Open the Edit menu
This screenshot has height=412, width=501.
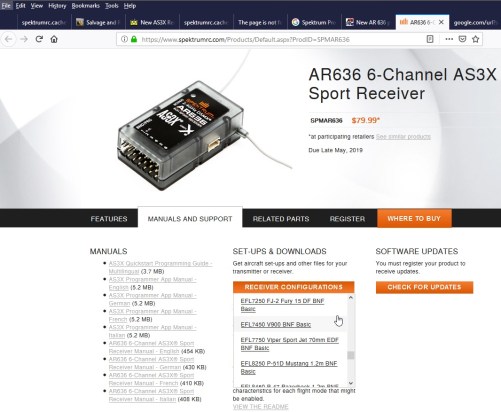click(20, 6)
